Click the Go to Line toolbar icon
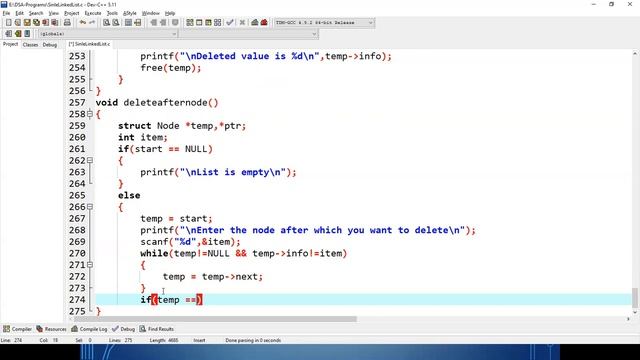The width and height of the screenshot is (640, 360). click(x=138, y=22)
